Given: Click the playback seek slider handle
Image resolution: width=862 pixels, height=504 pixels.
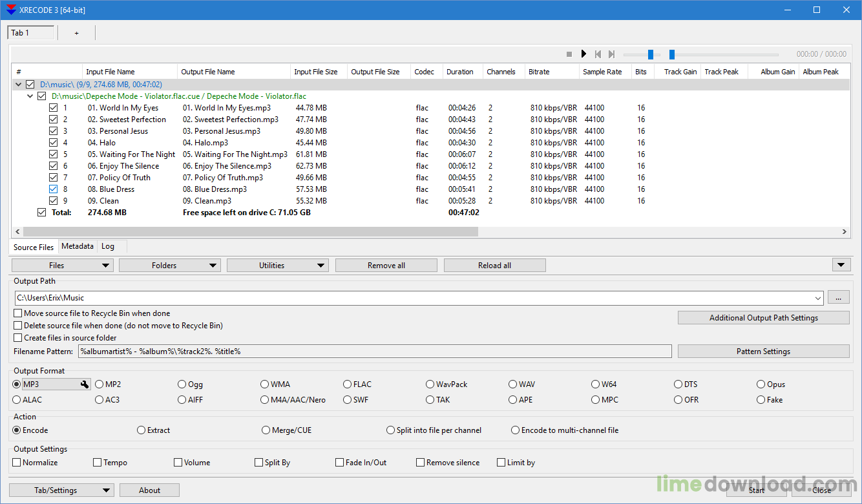Looking at the screenshot, I should tap(672, 54).
